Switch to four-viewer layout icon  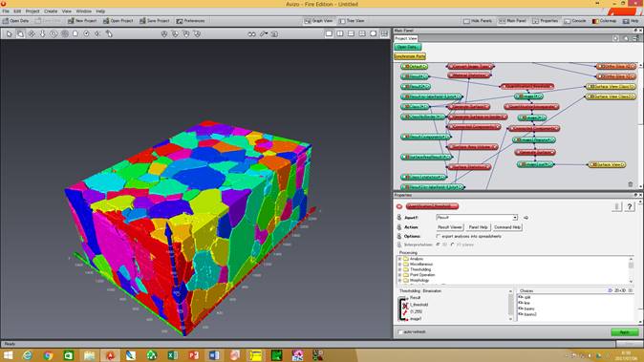pos(362,34)
